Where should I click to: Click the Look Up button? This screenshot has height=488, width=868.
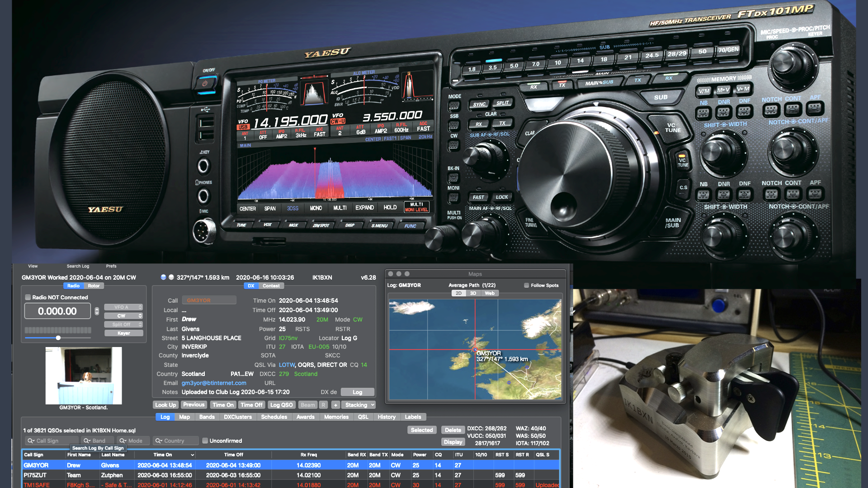click(x=165, y=405)
